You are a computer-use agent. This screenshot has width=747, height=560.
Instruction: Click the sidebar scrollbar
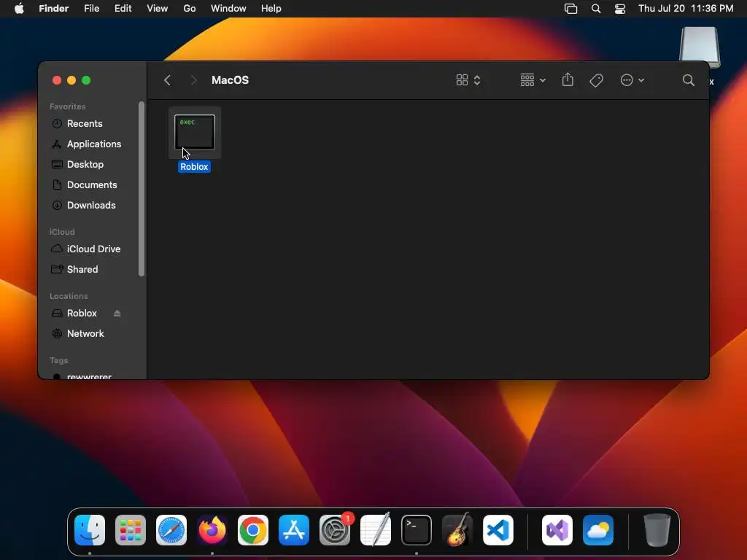tap(142, 189)
